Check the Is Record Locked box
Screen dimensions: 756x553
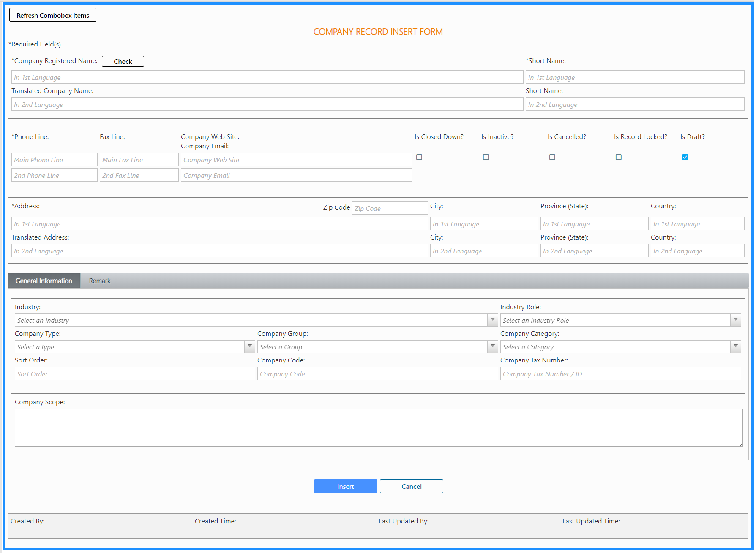point(619,157)
